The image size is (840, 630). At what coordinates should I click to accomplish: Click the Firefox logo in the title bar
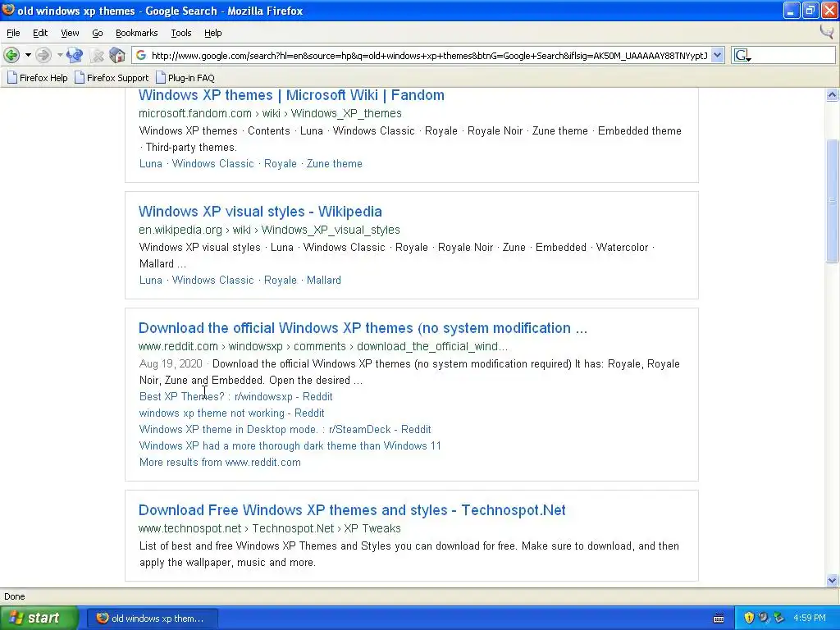tap(8, 10)
